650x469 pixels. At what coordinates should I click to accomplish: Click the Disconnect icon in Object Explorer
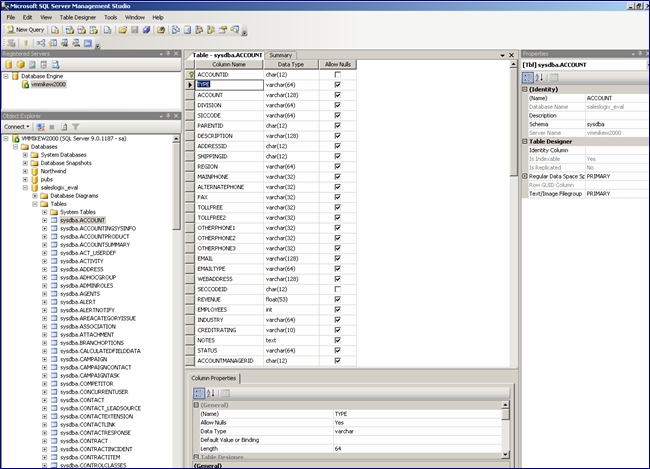[40, 127]
